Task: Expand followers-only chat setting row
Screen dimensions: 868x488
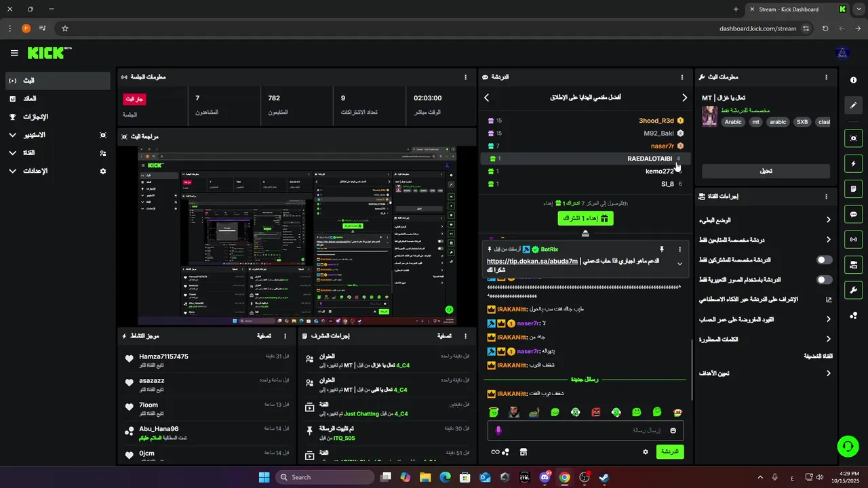Action: (x=765, y=240)
